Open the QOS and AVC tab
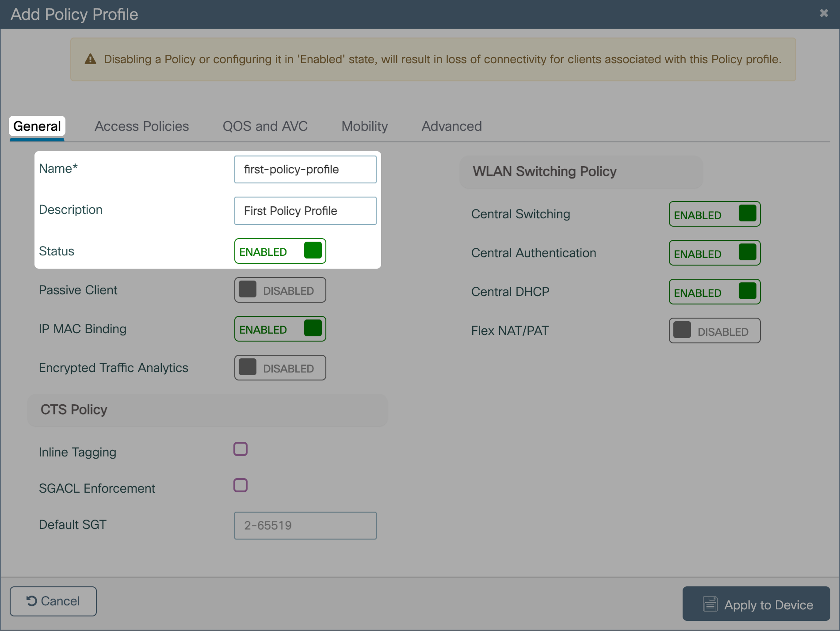This screenshot has height=631, width=840. [x=265, y=126]
